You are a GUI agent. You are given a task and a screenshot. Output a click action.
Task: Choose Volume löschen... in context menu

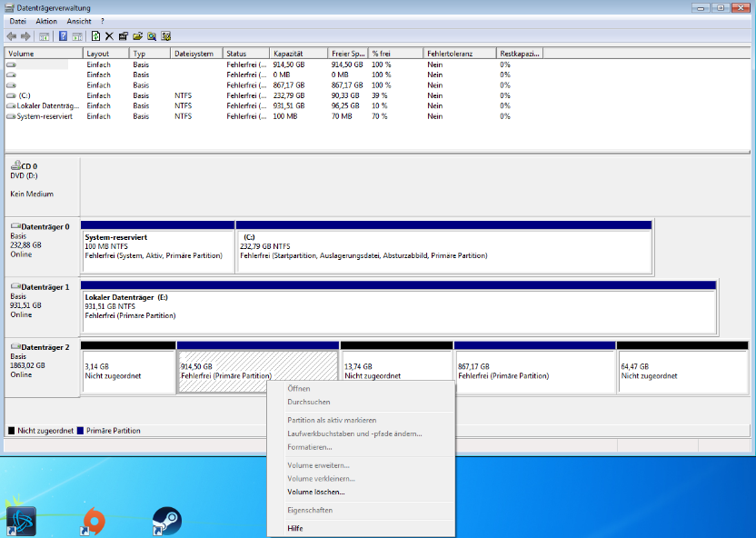[x=361, y=493]
